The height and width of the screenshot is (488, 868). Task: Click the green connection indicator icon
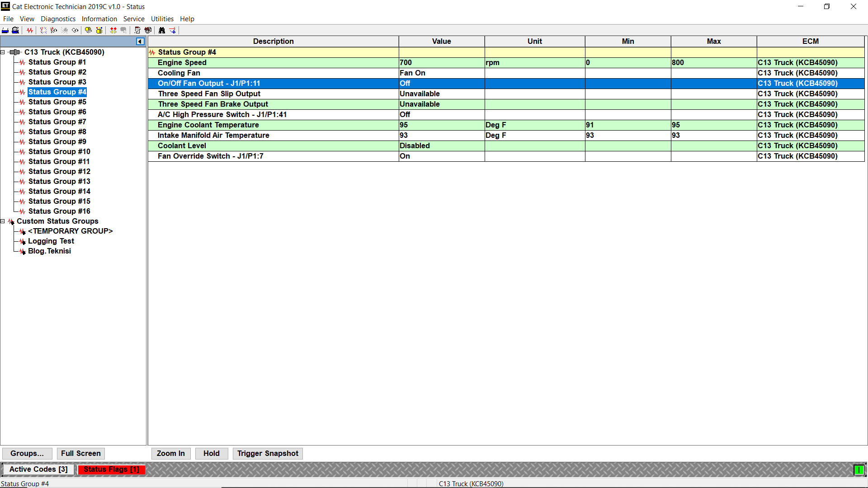[x=858, y=470]
